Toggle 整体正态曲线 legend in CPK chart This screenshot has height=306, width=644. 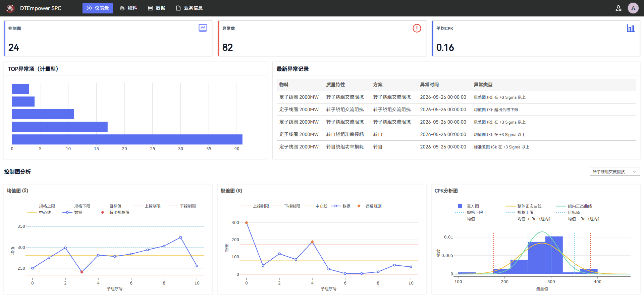(524, 206)
